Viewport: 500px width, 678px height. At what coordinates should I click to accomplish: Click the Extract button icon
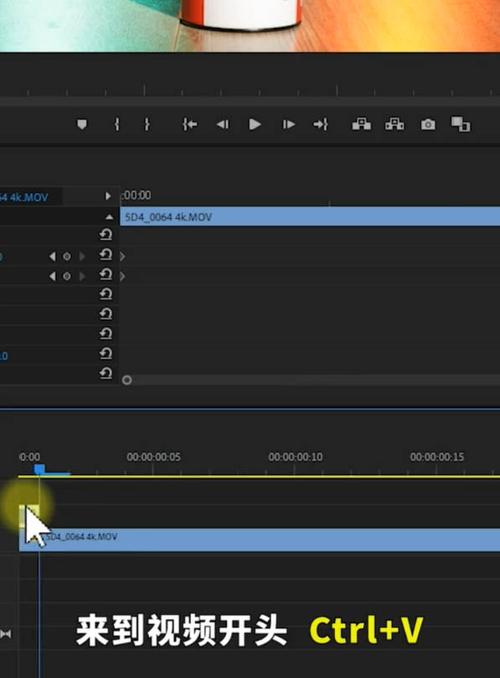tap(394, 125)
